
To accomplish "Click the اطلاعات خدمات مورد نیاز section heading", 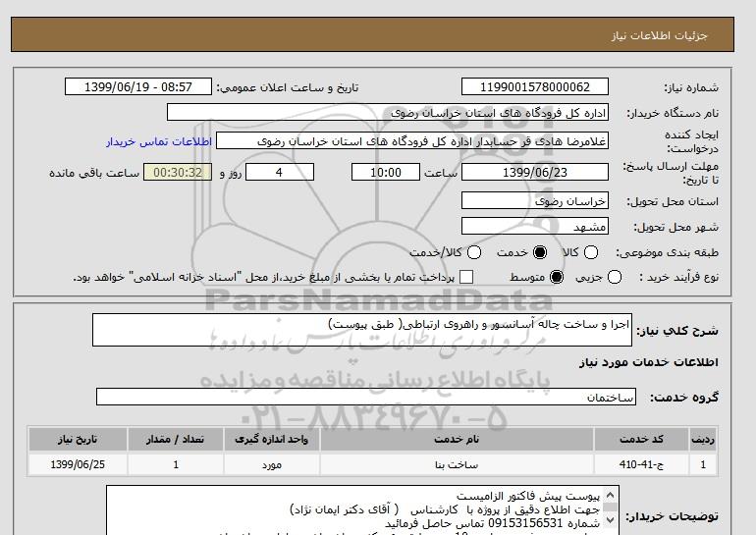I will [648, 362].
